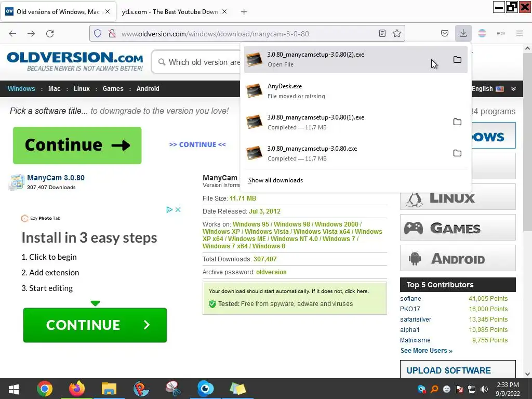This screenshot has height=399, width=532.
Task: Open the tracking protection shield icon
Action: 98,34
